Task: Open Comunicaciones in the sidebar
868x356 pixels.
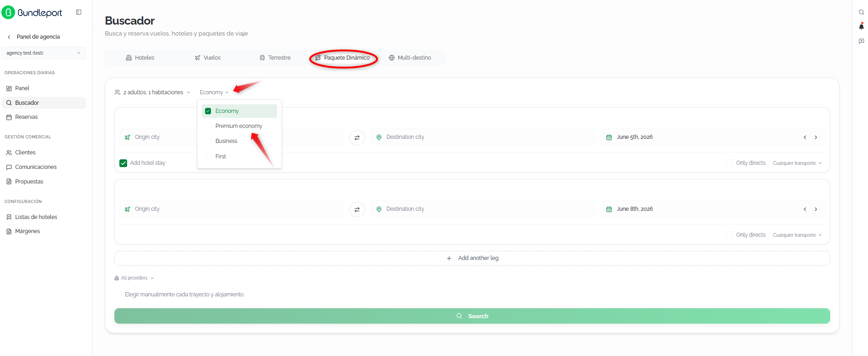Action: [44, 167]
